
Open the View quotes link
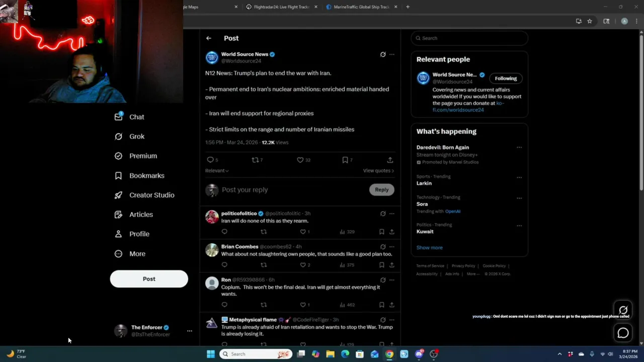pos(378,170)
